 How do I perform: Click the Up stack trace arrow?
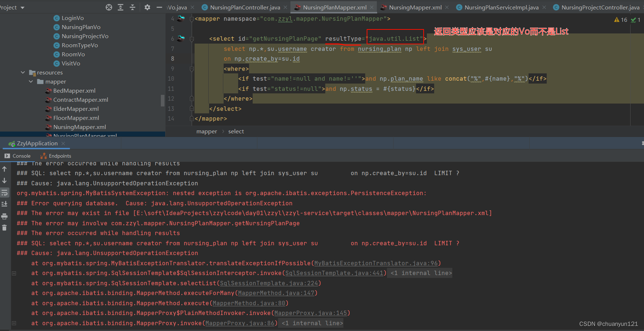pyautogui.click(x=4, y=169)
